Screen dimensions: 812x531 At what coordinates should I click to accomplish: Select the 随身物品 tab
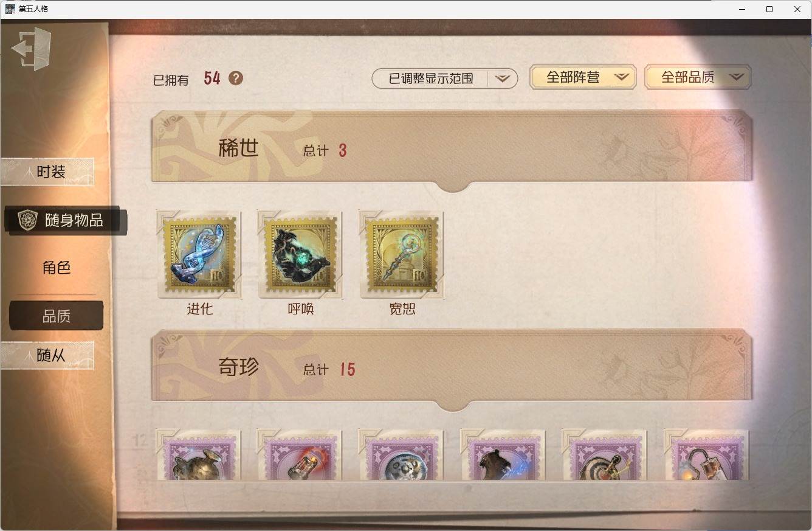66,220
